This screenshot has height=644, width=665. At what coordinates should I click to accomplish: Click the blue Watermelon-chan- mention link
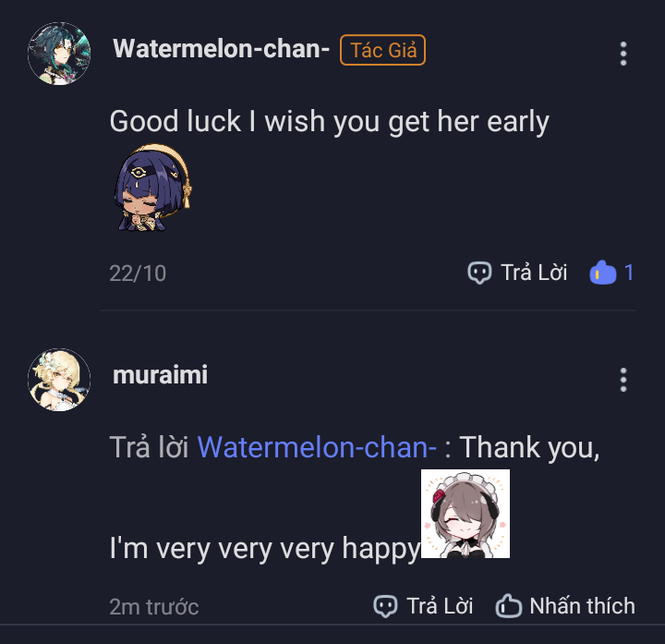coord(317,447)
